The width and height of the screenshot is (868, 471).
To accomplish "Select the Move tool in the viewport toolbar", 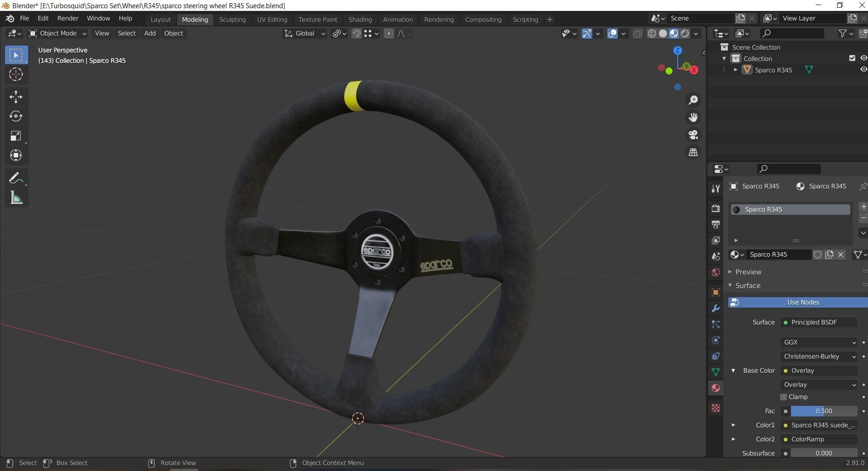I will [16, 96].
